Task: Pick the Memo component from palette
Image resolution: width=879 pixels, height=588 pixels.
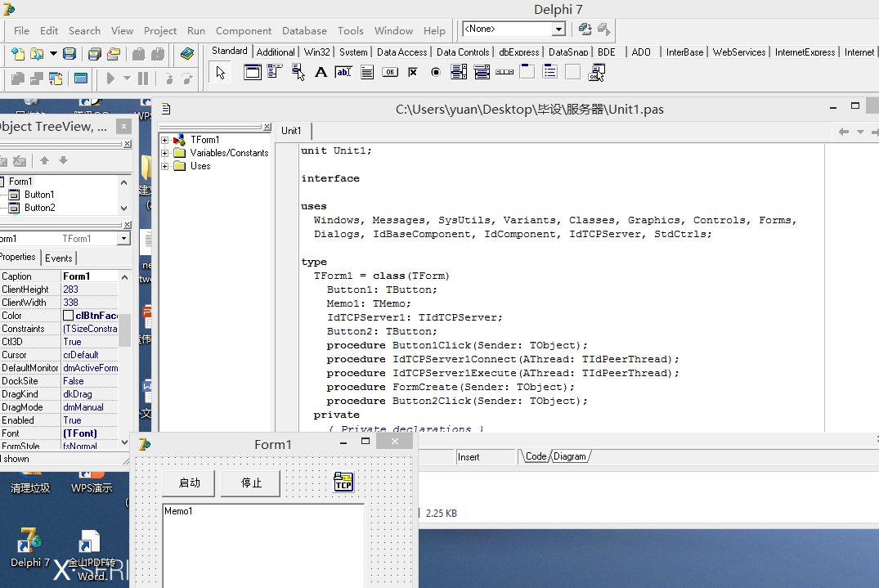Action: coord(367,73)
